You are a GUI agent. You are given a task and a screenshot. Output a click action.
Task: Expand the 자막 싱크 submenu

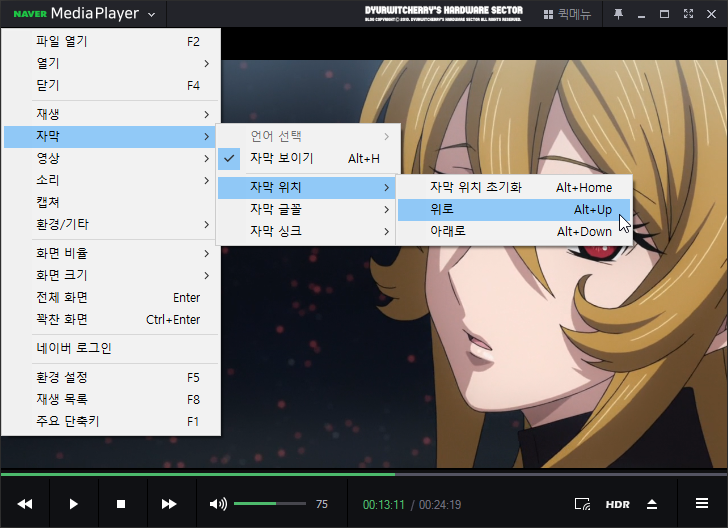tap(306, 231)
